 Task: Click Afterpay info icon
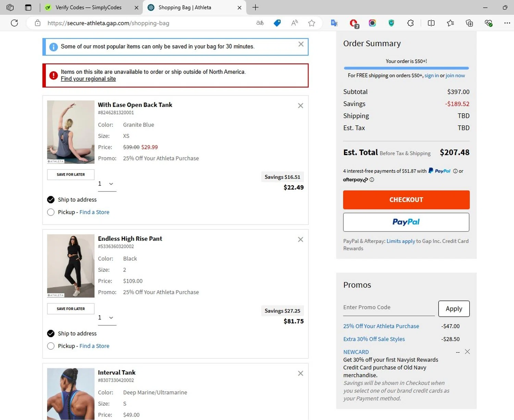click(372, 180)
